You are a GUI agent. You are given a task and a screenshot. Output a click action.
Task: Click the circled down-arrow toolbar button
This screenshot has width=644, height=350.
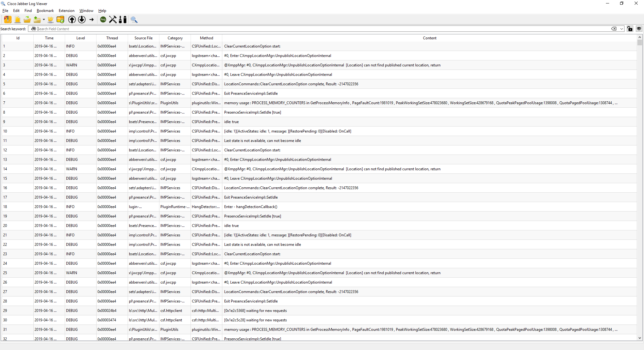[82, 20]
